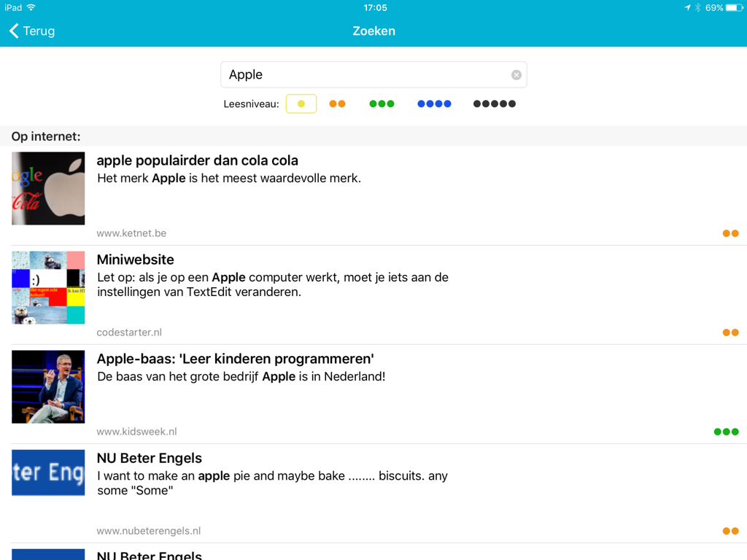Select four-dot blue reading level

point(434,104)
